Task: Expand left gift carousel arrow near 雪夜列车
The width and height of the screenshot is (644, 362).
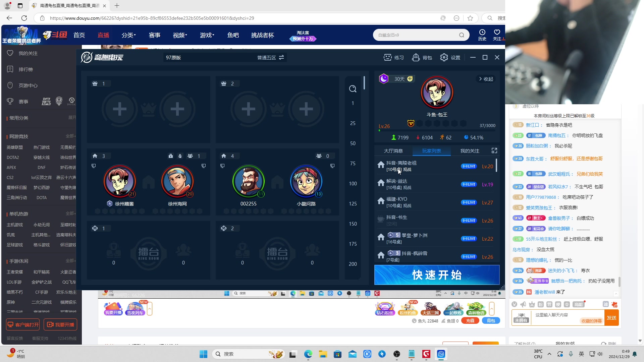Action: pyautogui.click(x=150, y=309)
